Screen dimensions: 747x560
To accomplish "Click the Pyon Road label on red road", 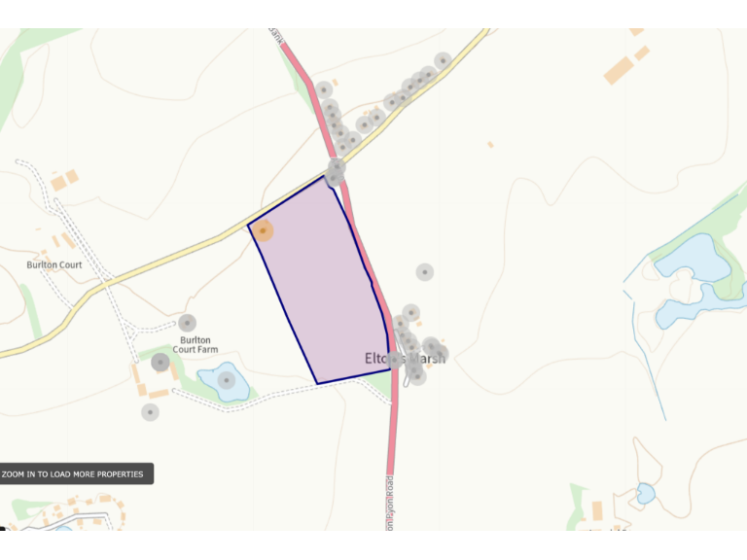I will (x=390, y=503).
